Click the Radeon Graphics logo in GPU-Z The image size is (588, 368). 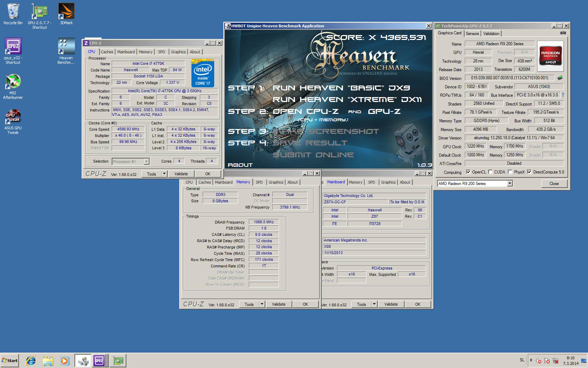550,55
